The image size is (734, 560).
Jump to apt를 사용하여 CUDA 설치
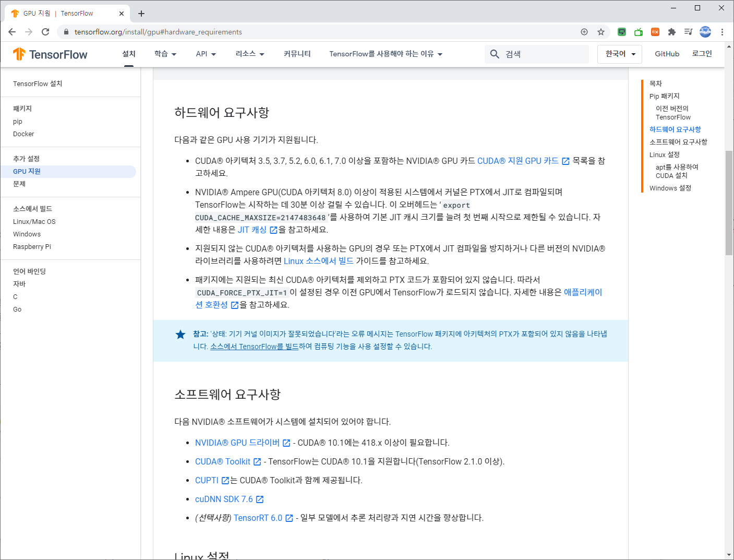(677, 171)
